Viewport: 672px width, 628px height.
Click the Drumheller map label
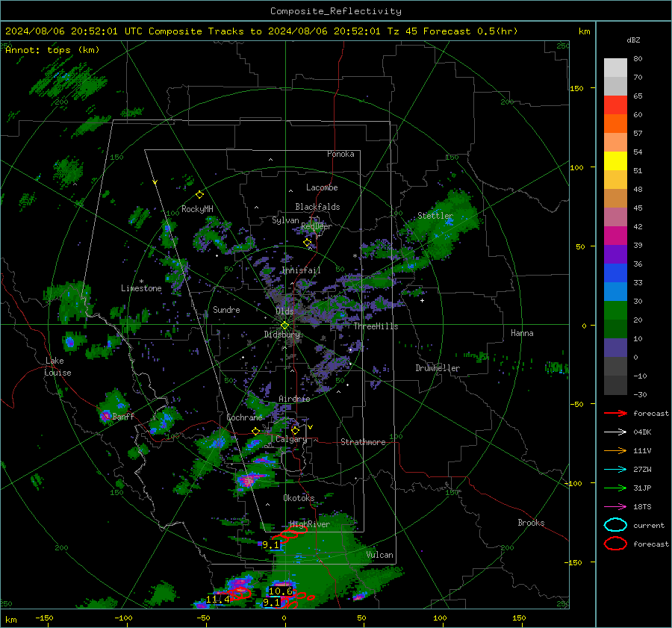[438, 368]
